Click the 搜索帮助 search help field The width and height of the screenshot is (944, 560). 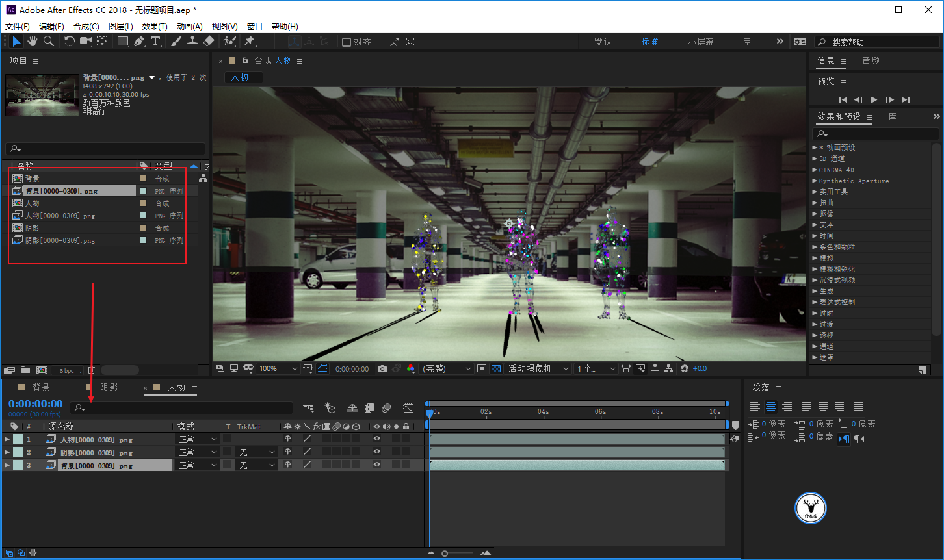pos(878,42)
